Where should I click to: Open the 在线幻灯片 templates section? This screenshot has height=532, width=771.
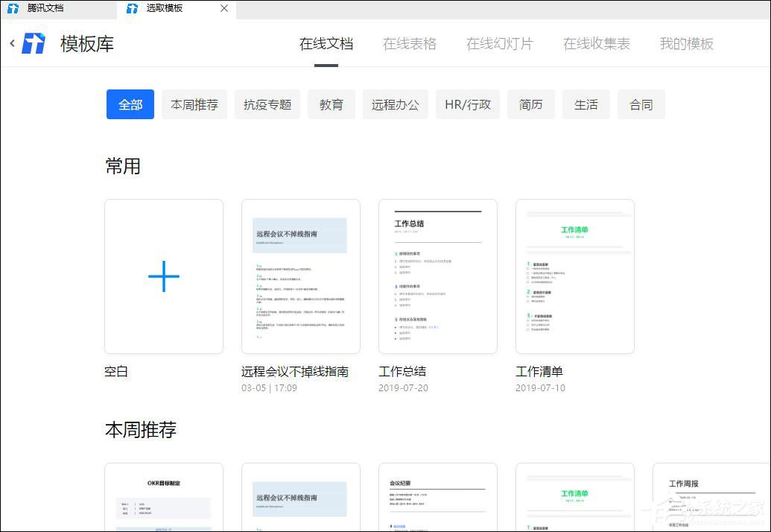click(x=499, y=44)
